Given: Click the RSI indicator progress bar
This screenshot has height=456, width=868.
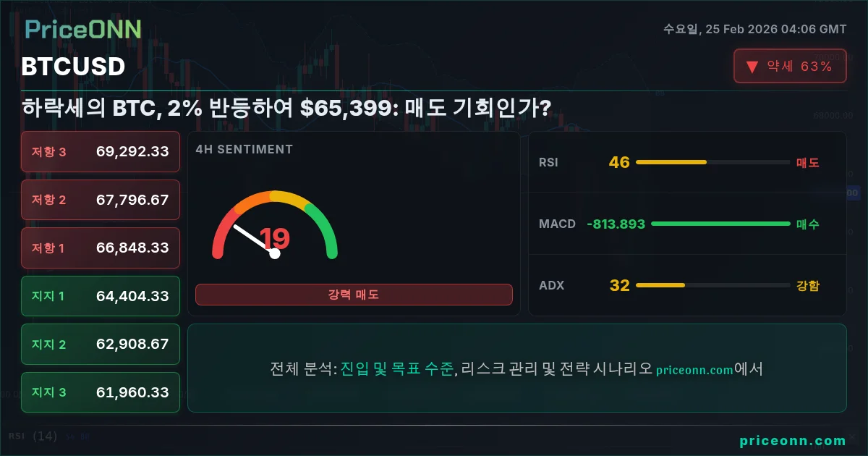Looking at the screenshot, I should click(x=712, y=162).
